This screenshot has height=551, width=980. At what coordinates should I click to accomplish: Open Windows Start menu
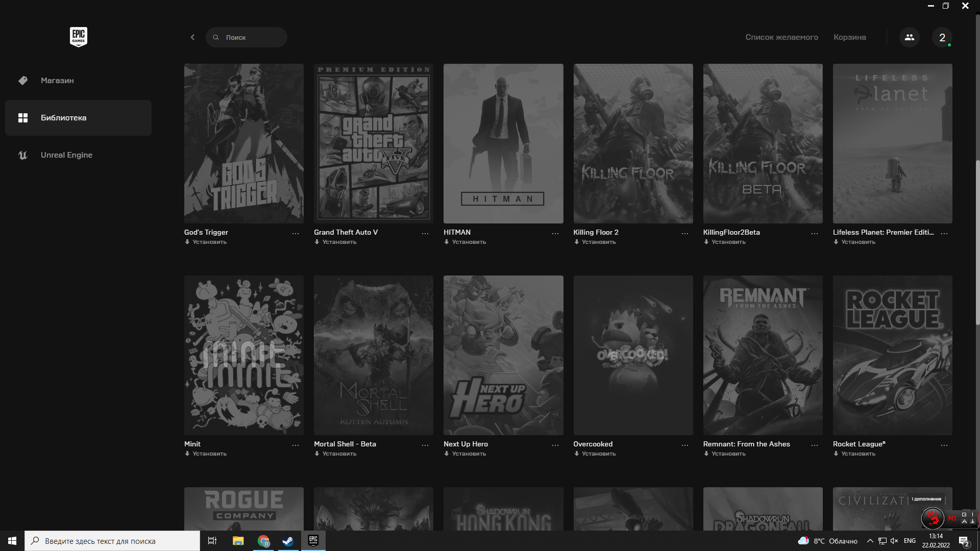click(12, 541)
